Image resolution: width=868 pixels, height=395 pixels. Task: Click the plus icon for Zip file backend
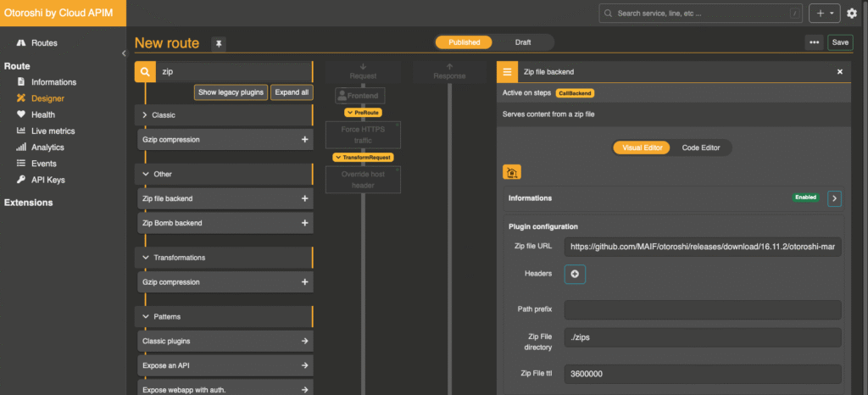click(x=304, y=198)
